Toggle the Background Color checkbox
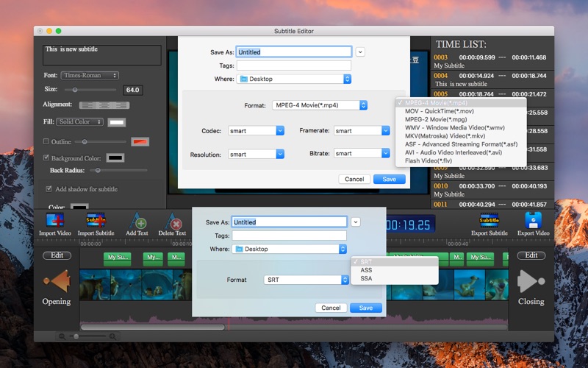588x368 pixels. click(46, 158)
